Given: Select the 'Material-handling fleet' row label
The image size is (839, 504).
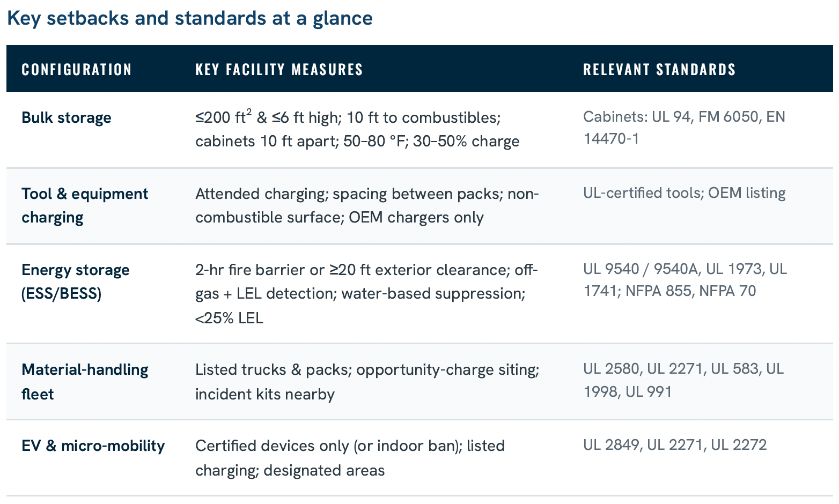Looking at the screenshot, I should (x=85, y=382).
